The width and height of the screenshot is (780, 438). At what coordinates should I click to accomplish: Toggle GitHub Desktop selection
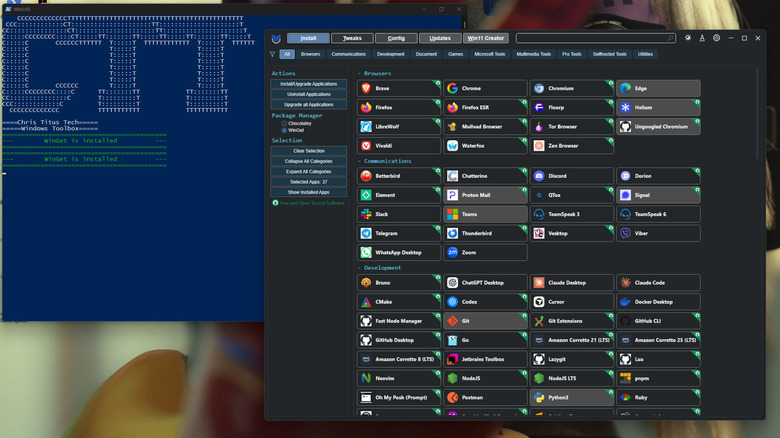coord(398,340)
